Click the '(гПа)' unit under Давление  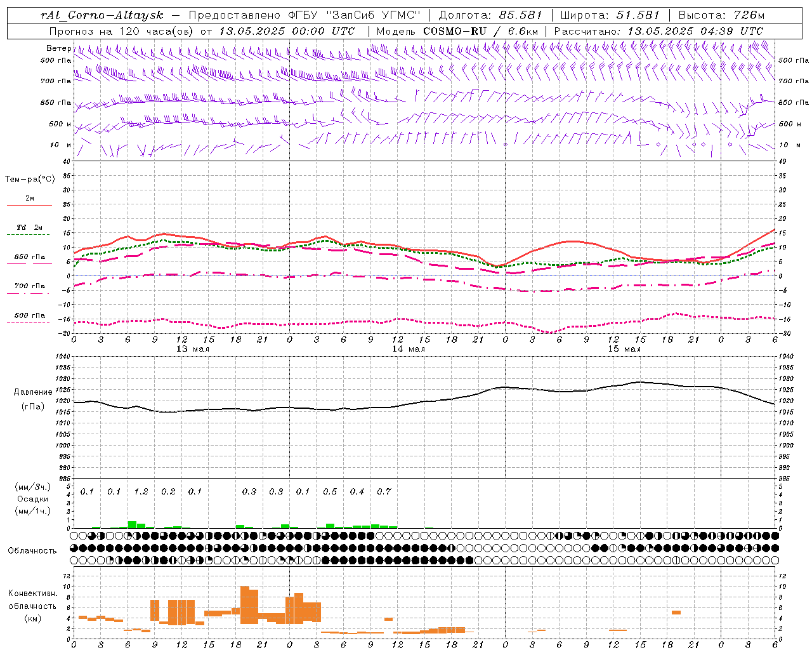point(32,407)
